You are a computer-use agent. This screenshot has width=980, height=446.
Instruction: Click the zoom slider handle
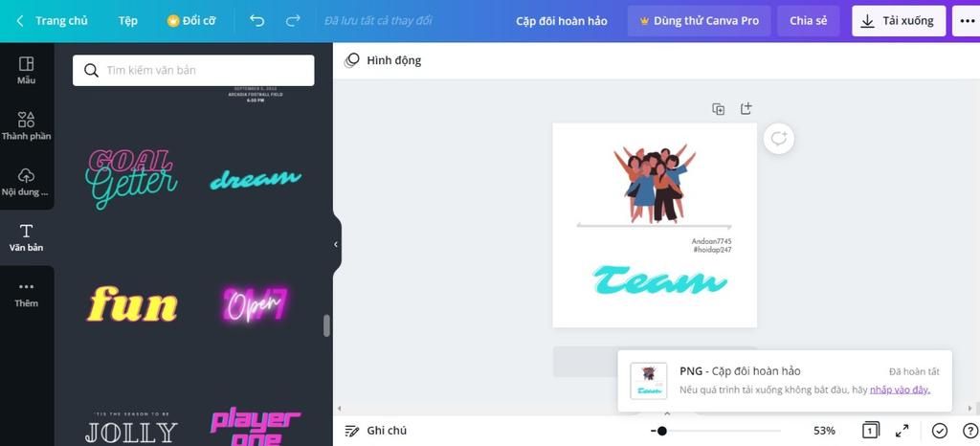coord(662,431)
